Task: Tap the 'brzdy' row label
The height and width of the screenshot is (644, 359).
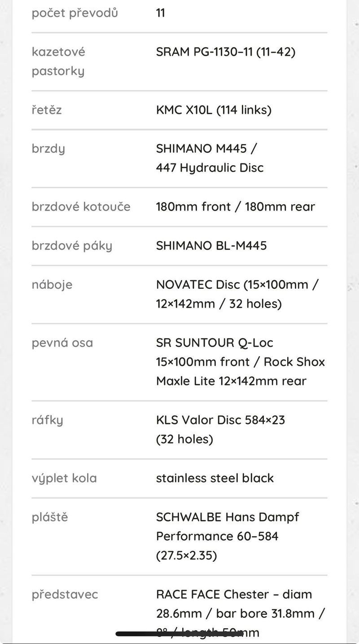Action: (48, 149)
